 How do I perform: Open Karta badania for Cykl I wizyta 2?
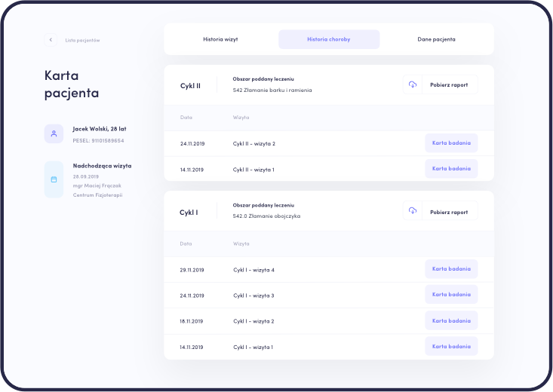coord(451,320)
